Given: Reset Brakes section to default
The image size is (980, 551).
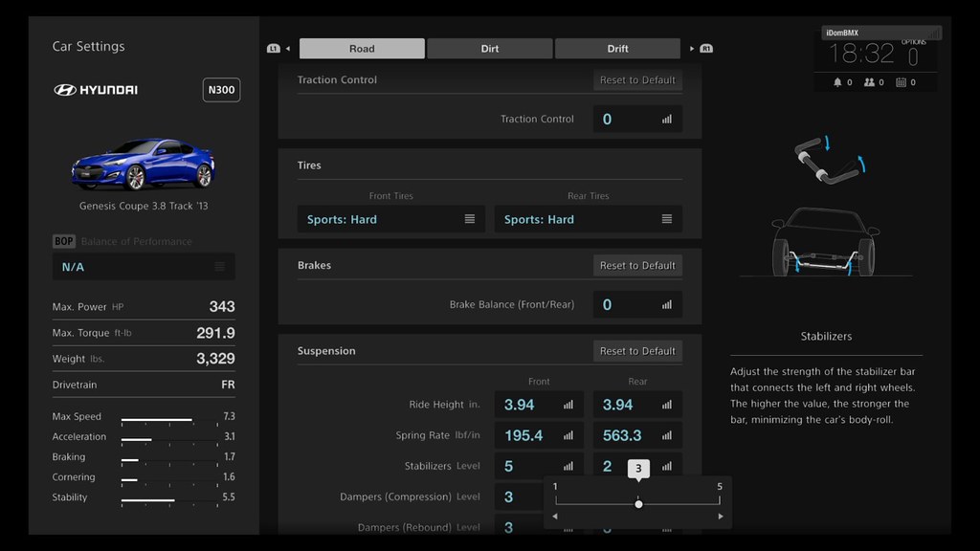Looking at the screenshot, I should click(x=637, y=266).
